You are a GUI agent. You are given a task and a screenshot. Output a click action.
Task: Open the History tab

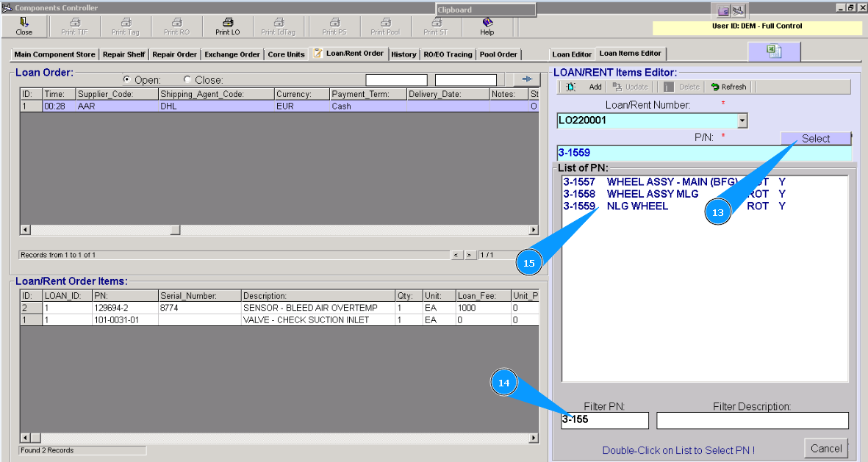pyautogui.click(x=403, y=54)
